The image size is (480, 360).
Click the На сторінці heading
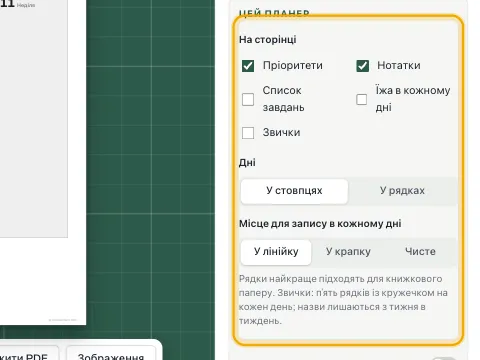pyautogui.click(x=268, y=40)
